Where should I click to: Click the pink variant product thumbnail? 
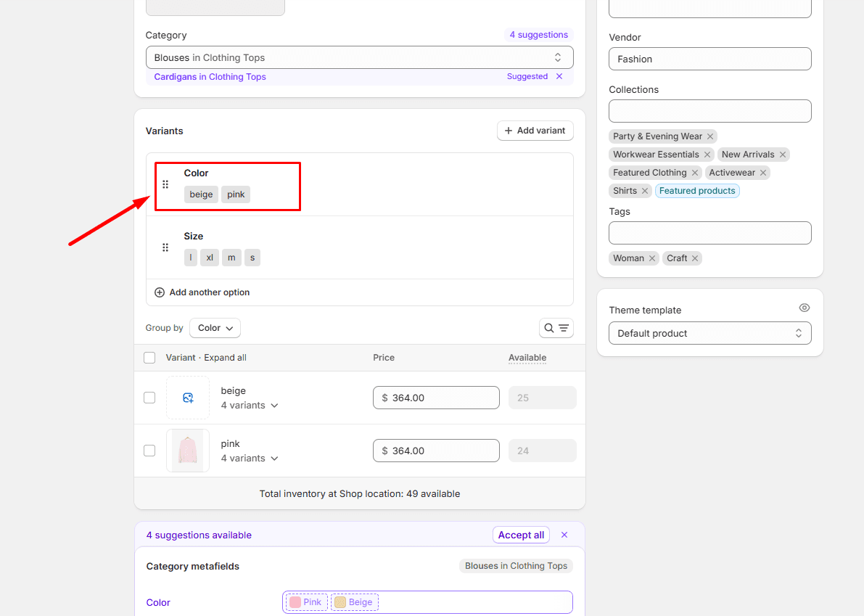[x=188, y=451]
